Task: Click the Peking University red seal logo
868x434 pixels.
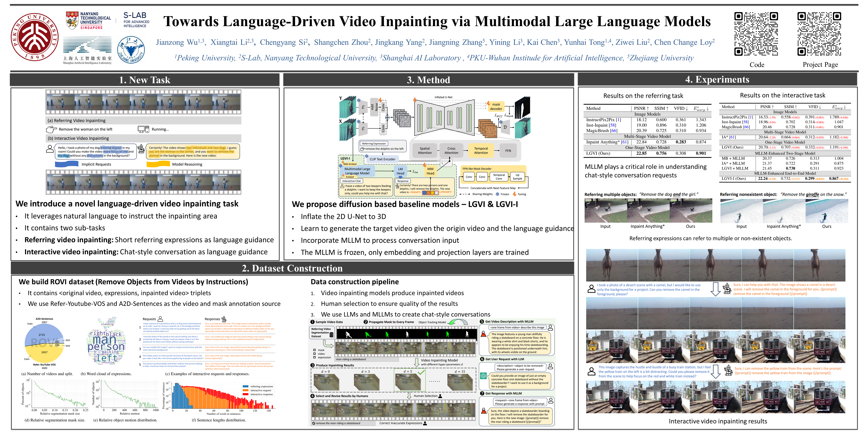Action: coord(34,37)
